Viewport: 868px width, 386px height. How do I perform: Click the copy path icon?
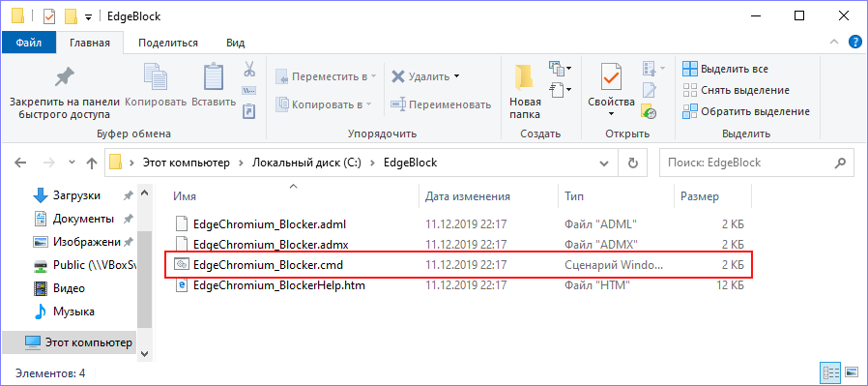tap(249, 90)
